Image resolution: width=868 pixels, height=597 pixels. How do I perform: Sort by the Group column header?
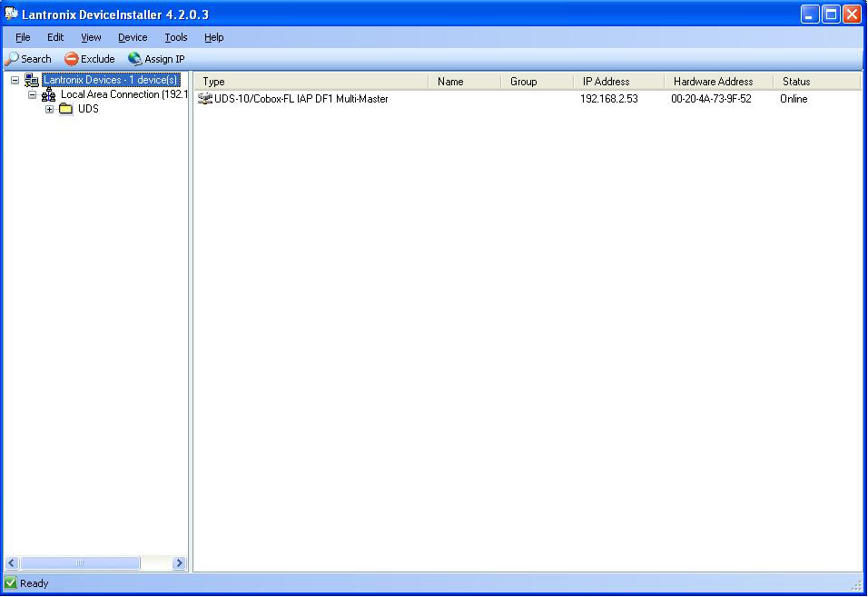pos(538,82)
